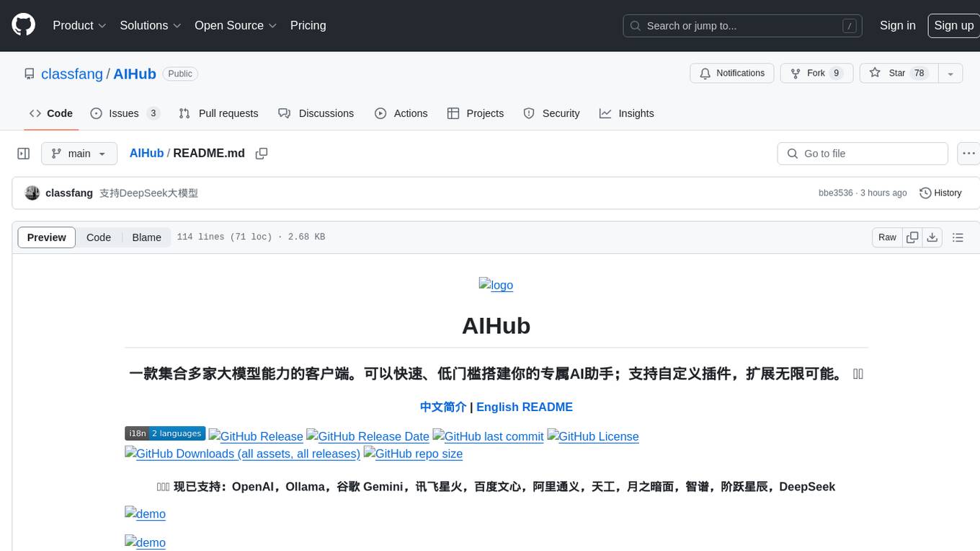Click the search magnifier icon
980x551 pixels.
636,26
